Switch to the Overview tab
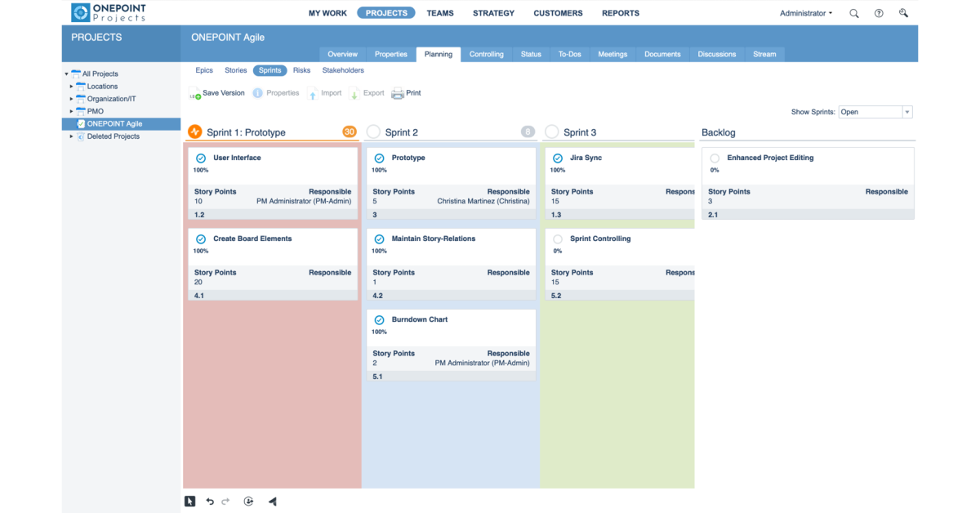This screenshot has width=980, height=513. (342, 54)
